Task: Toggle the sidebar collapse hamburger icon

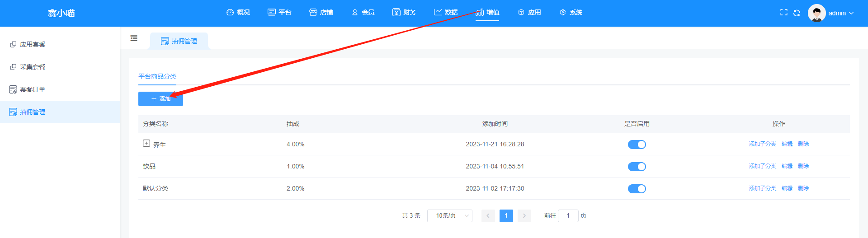Action: (x=134, y=38)
